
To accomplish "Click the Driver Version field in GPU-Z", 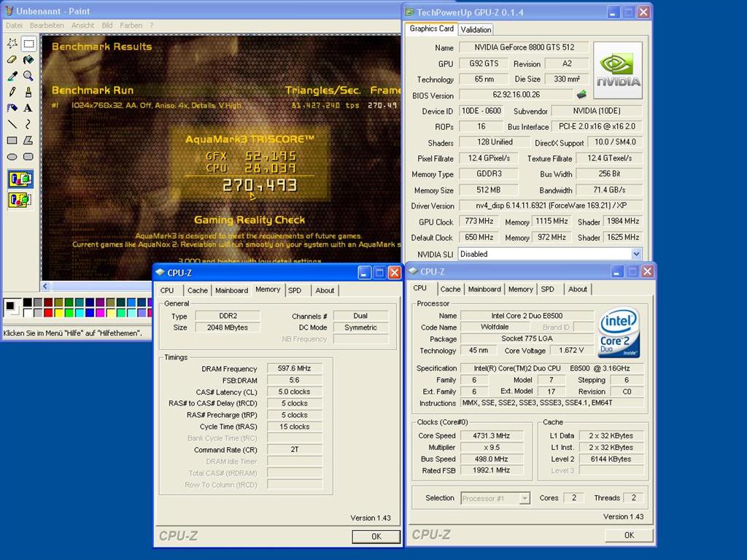I will 551,205.
